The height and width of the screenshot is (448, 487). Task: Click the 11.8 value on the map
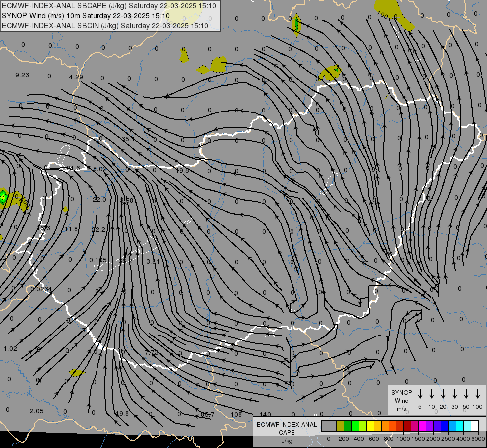pos(71,229)
